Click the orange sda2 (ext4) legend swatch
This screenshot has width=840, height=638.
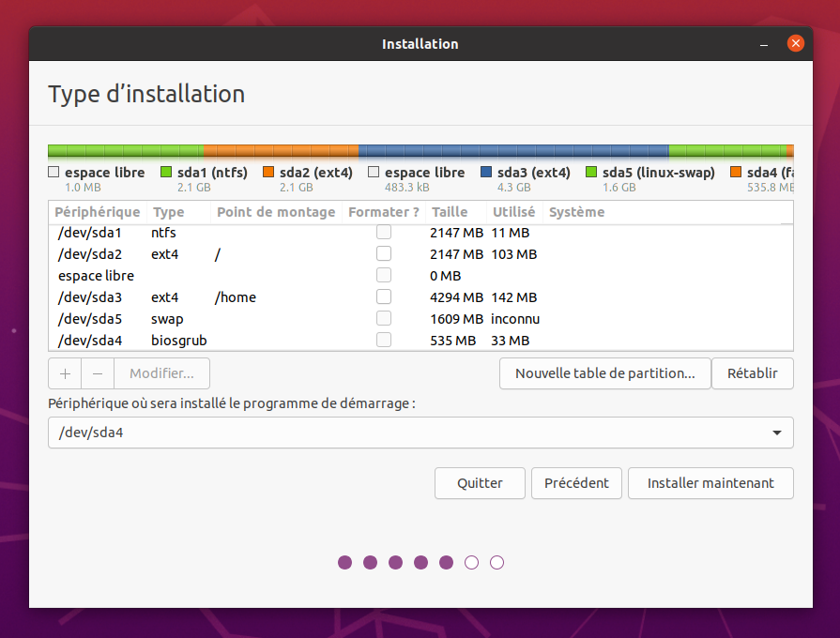[268, 172]
